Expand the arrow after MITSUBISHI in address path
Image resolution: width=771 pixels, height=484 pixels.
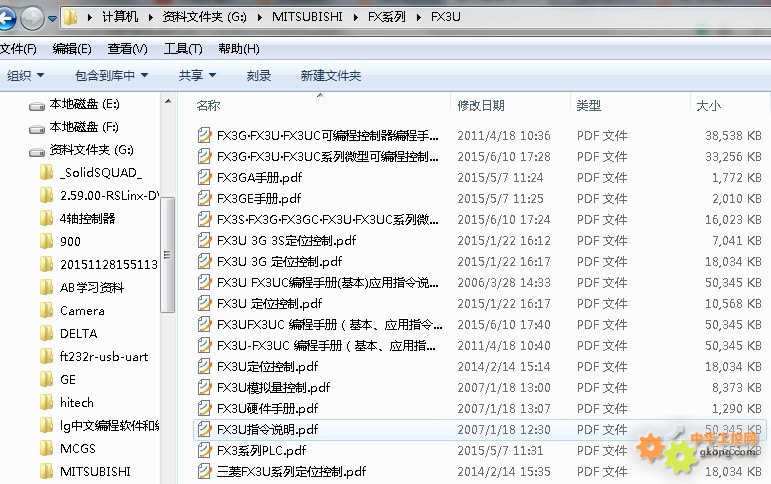356,17
